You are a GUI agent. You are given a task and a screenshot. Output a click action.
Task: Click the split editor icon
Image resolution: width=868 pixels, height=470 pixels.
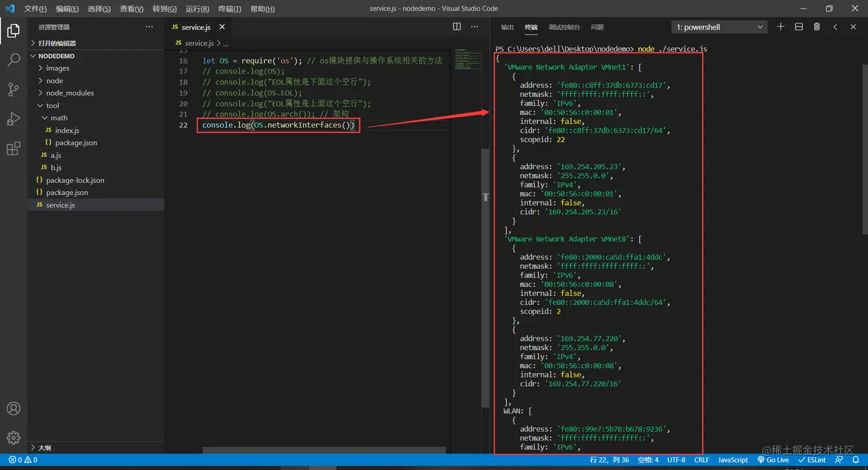pos(457,26)
